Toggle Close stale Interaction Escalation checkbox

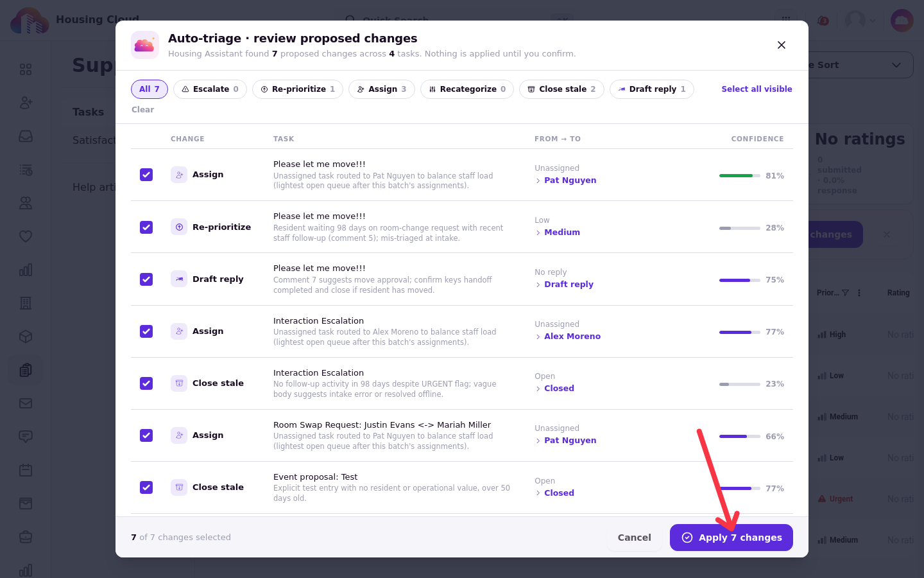(146, 383)
